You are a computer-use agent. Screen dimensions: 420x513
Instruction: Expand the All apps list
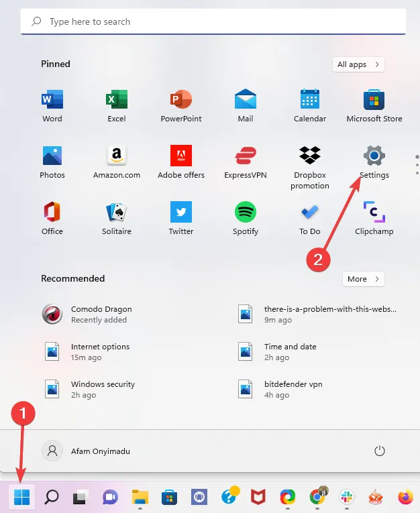[x=358, y=64]
